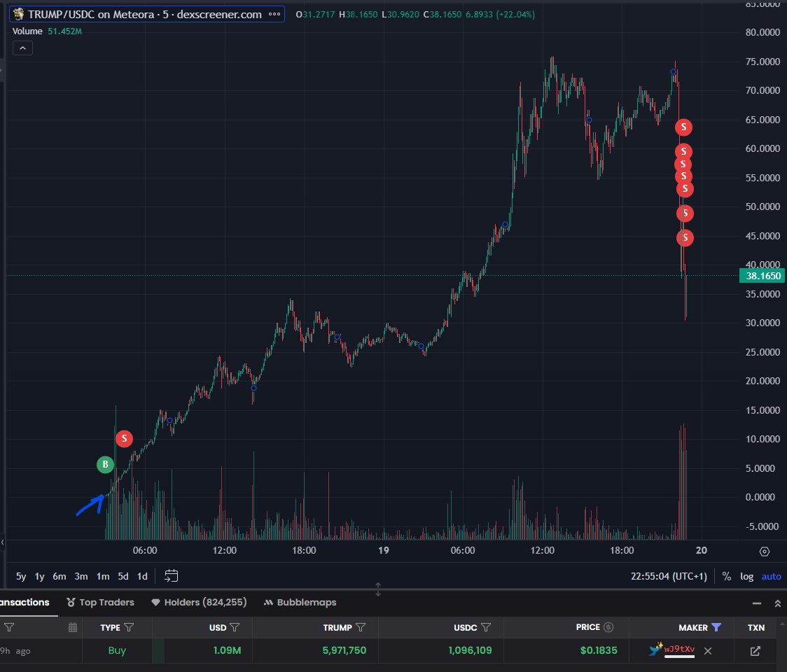
Task: Collapse the Volume indicator pane chevron
Action: pos(22,48)
